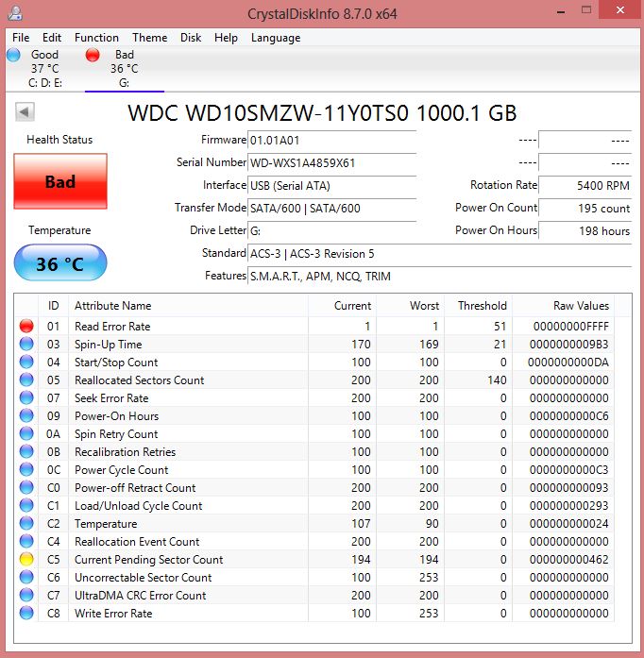The height and width of the screenshot is (658, 644).
Task: Click the Raw Values column header
Action: (x=563, y=306)
